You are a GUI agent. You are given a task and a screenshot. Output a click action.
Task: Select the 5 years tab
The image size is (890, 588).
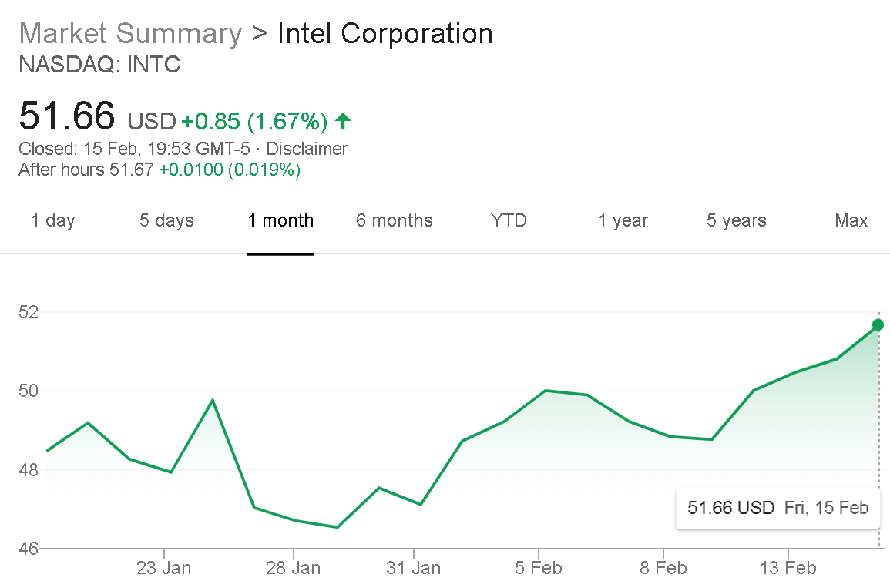[x=737, y=220]
